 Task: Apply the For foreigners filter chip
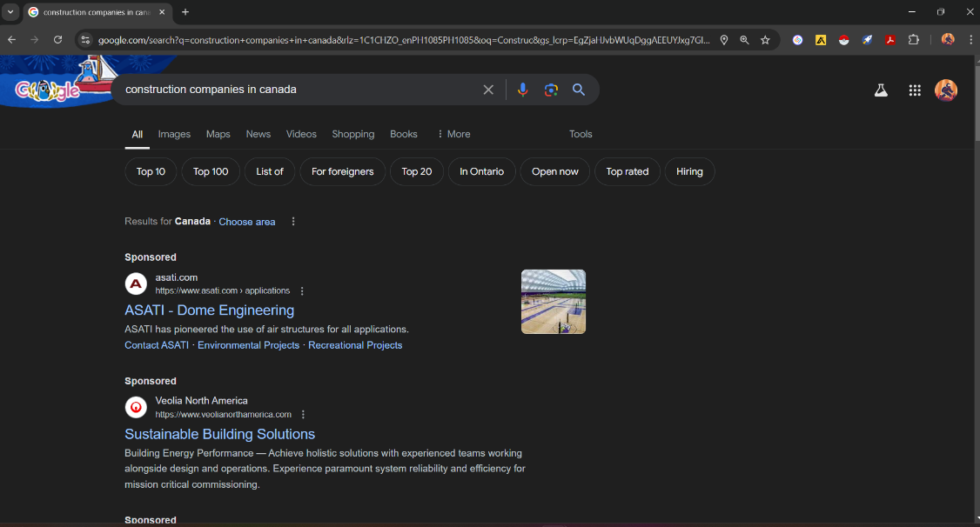(x=343, y=171)
